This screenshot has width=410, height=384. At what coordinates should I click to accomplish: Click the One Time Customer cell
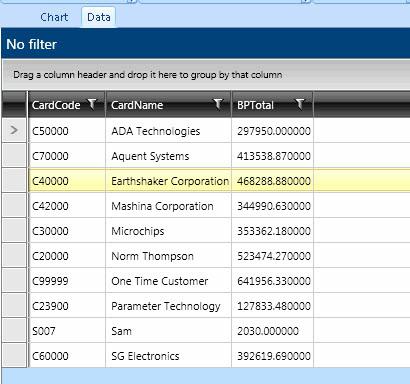(168, 281)
